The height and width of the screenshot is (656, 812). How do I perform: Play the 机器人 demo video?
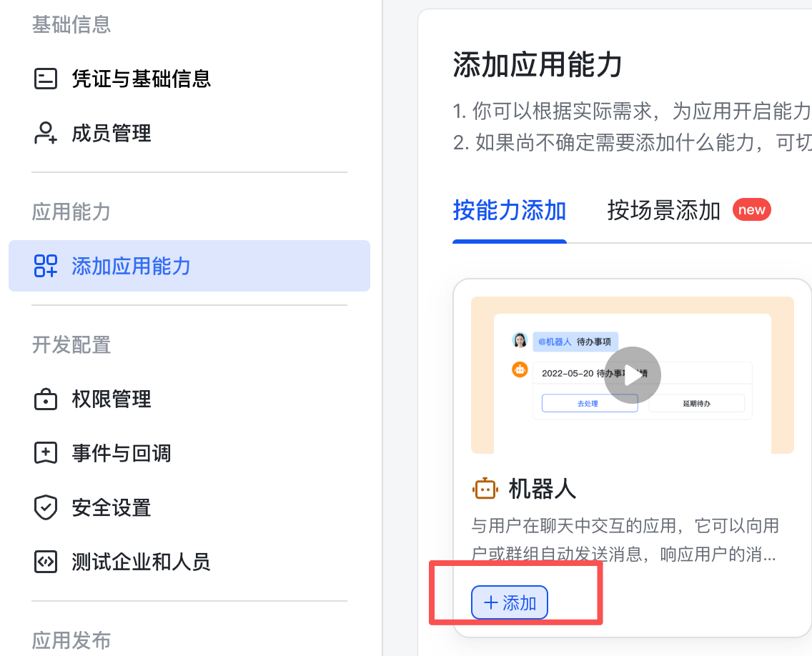click(x=632, y=375)
